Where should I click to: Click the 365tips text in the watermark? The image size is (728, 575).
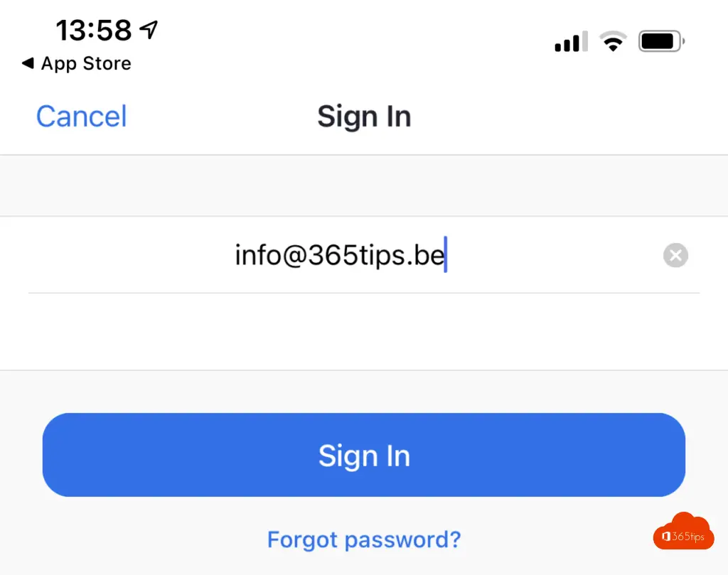click(688, 537)
